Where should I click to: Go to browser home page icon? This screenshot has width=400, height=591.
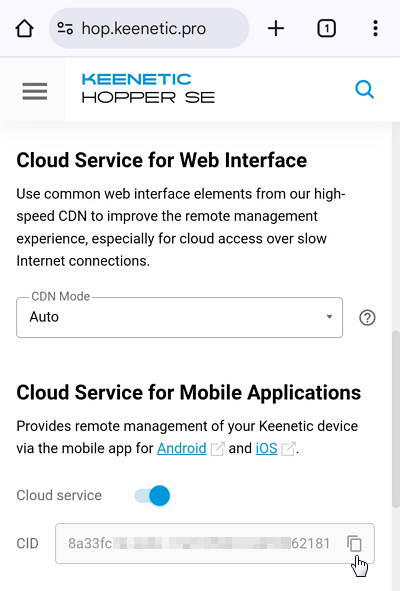pos(25,29)
